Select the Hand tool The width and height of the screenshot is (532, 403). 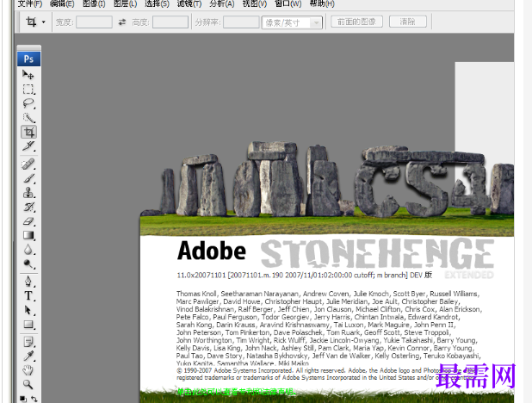tap(28, 370)
